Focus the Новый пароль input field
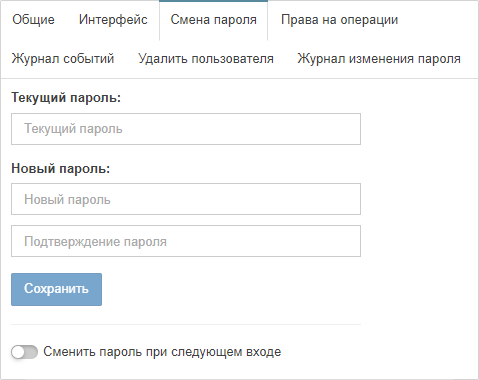 (x=186, y=199)
